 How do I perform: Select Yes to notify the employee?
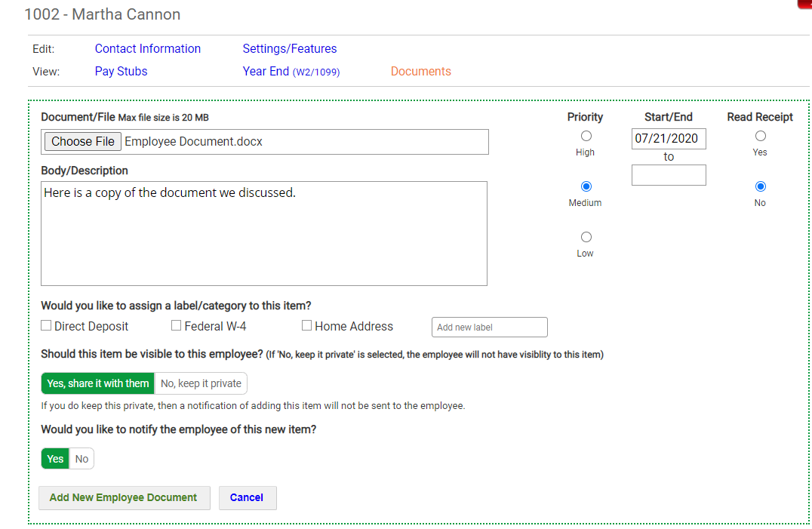[55, 459]
